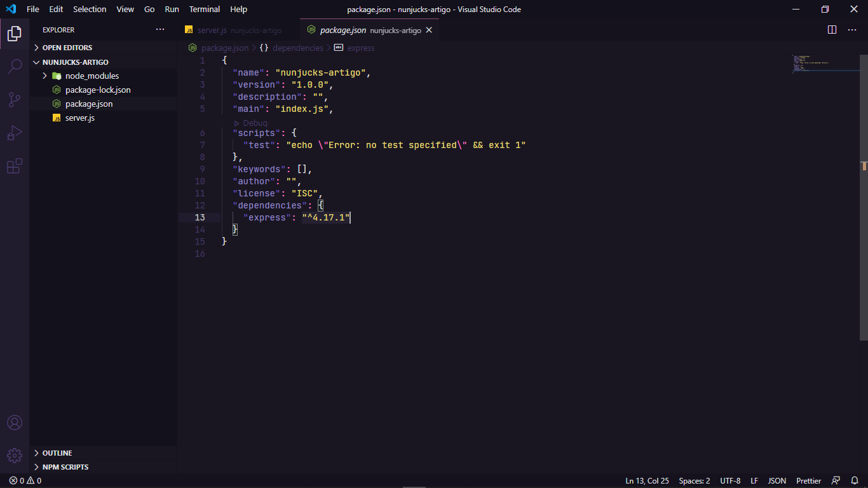868x488 pixels.
Task: Click the errors and warnings status indicator
Action: (x=25, y=481)
